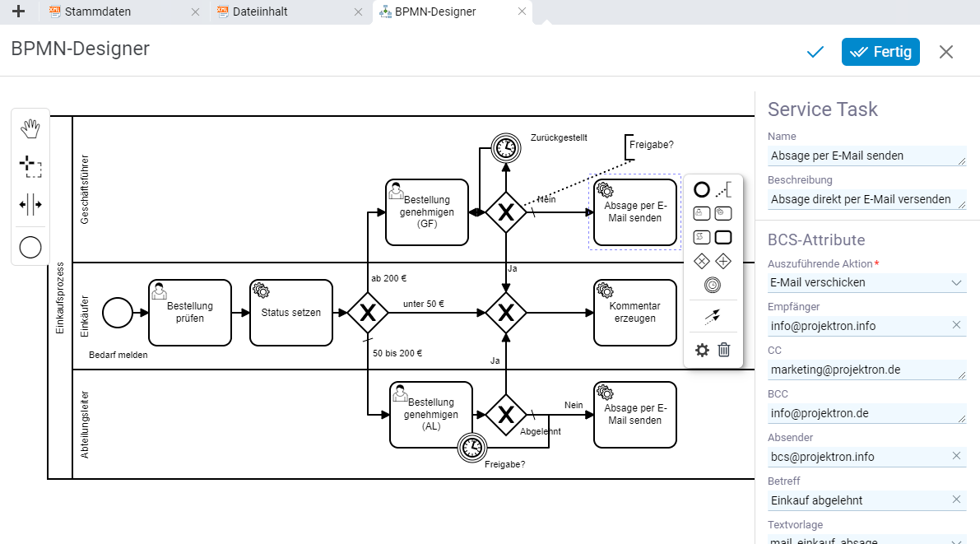Click the 'unter 50 €' flow label
The width and height of the screenshot is (980, 544).
click(424, 304)
